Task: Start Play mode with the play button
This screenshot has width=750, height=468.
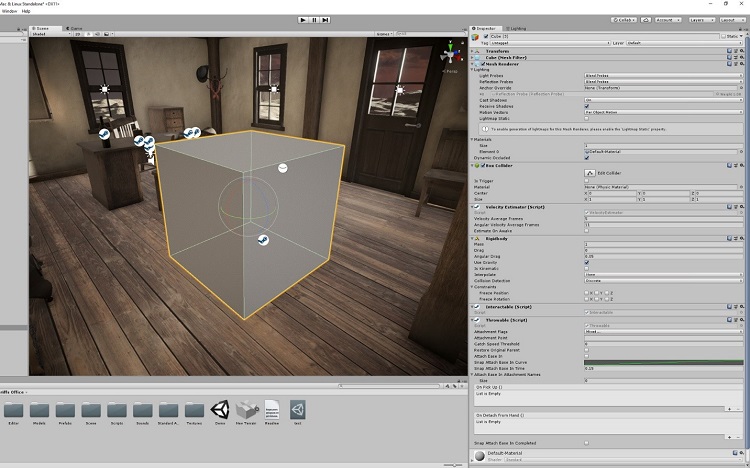Action: pyautogui.click(x=303, y=20)
